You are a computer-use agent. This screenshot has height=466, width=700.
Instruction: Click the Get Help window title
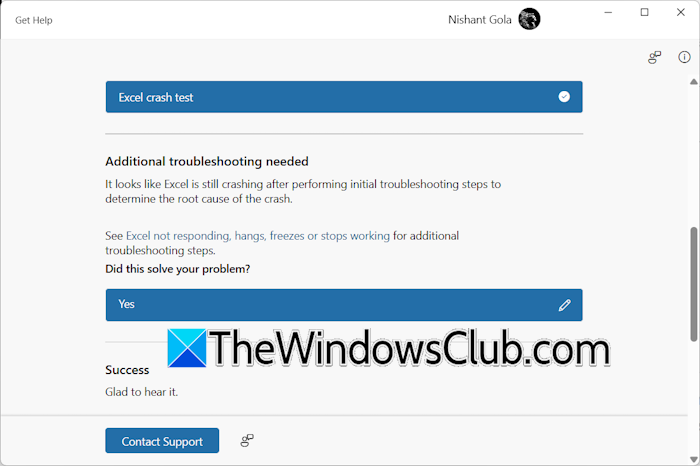(x=33, y=20)
